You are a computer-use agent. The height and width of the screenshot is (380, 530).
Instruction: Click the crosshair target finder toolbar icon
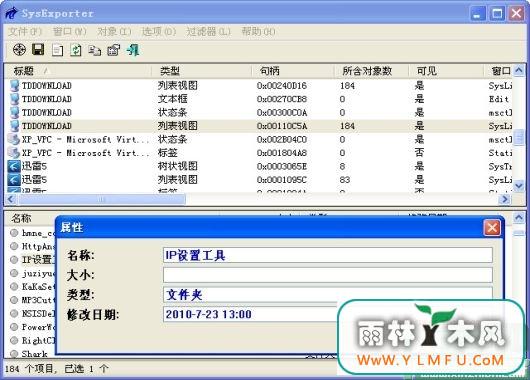19,50
